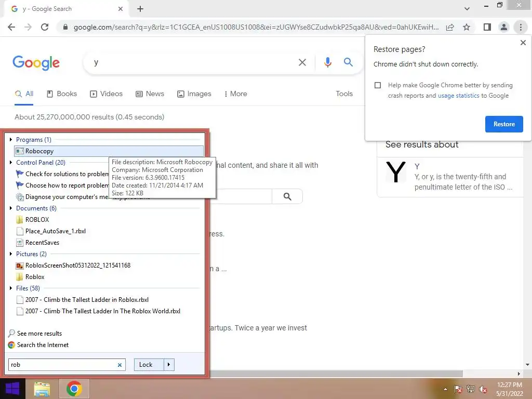Open the RecentSaves item

click(37, 243)
